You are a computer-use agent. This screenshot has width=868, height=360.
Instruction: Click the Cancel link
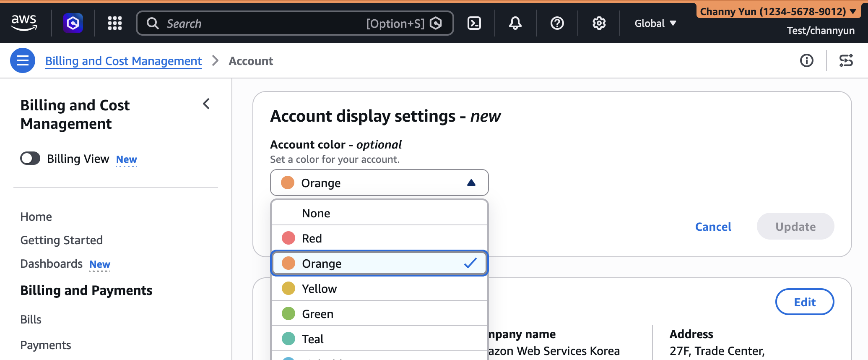pos(713,227)
